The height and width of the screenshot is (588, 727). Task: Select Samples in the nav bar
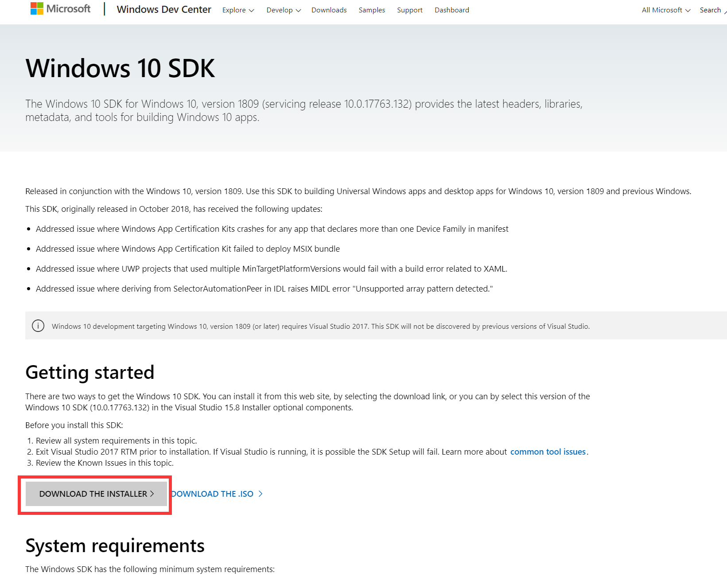[x=371, y=10]
